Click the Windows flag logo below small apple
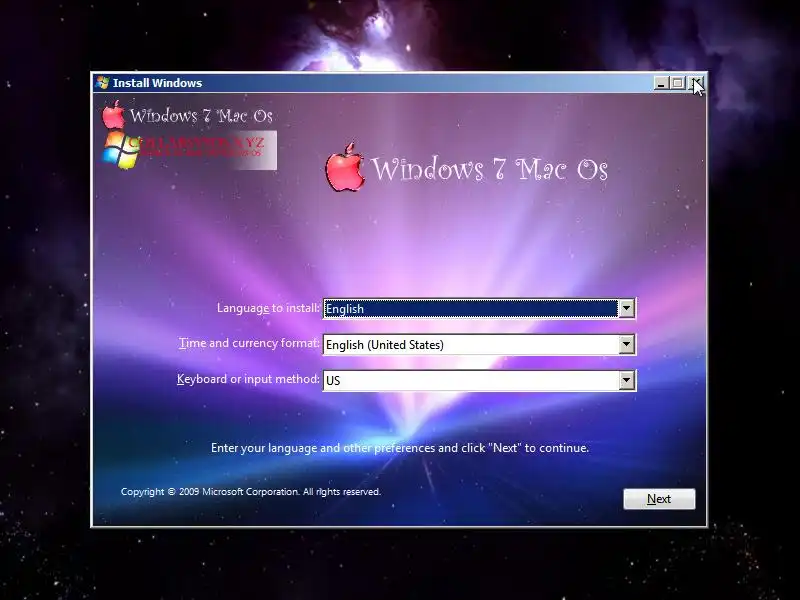The height and width of the screenshot is (600, 800). pyautogui.click(x=121, y=150)
